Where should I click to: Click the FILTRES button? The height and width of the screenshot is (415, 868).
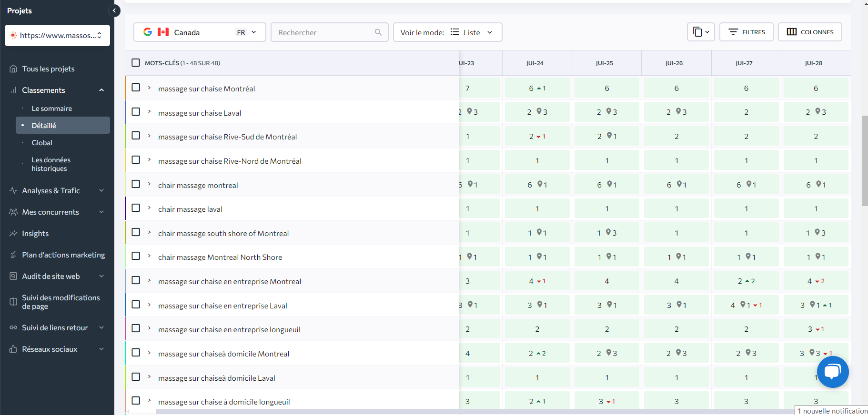[x=746, y=32]
